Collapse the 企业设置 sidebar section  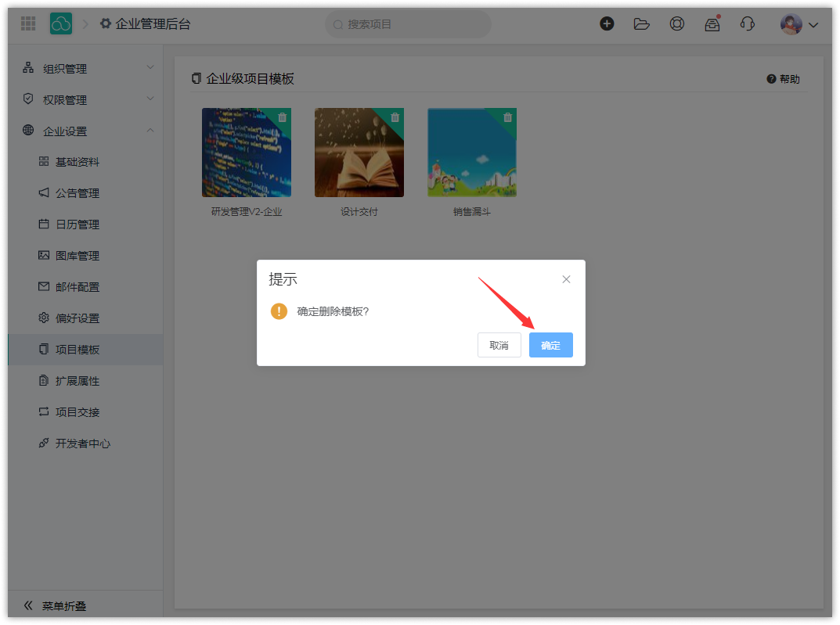pos(86,131)
